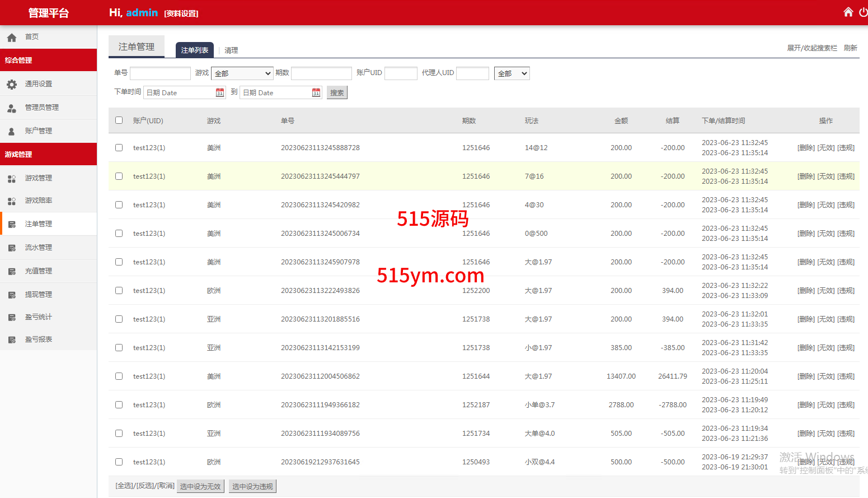Viewport: 868px width, 498px height.
Task: Check the row for order 20230623113245888728
Action: [119, 148]
